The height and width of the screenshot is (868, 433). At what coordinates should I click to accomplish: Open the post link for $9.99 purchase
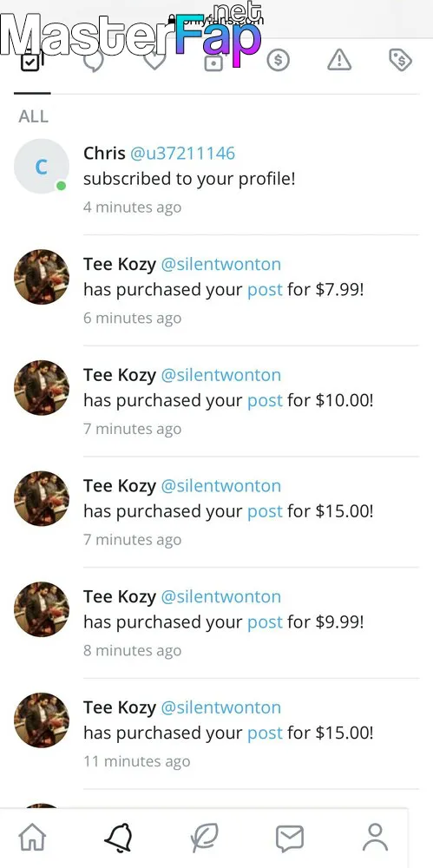pyautogui.click(x=265, y=621)
